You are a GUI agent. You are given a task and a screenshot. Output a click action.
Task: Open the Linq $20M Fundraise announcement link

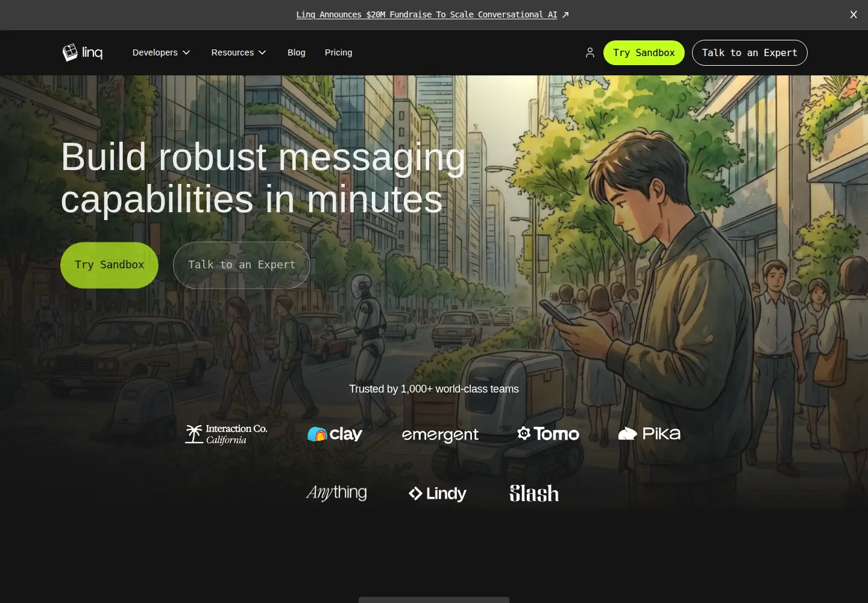pyautogui.click(x=427, y=14)
